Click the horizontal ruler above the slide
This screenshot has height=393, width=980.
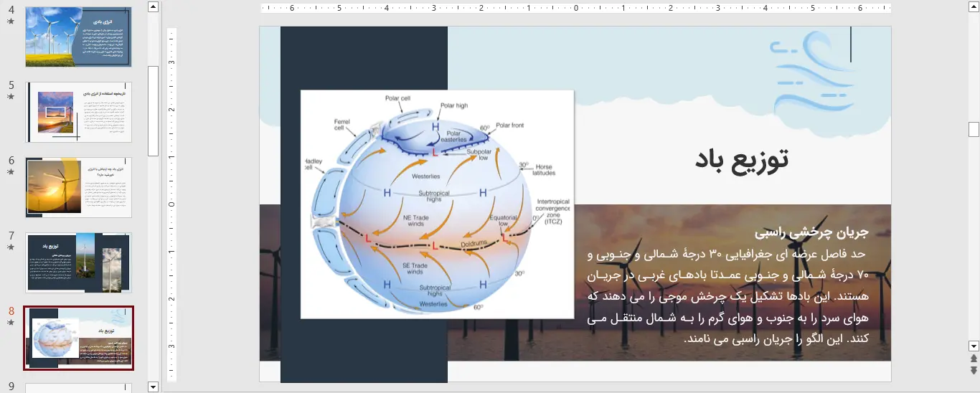[x=576, y=9]
